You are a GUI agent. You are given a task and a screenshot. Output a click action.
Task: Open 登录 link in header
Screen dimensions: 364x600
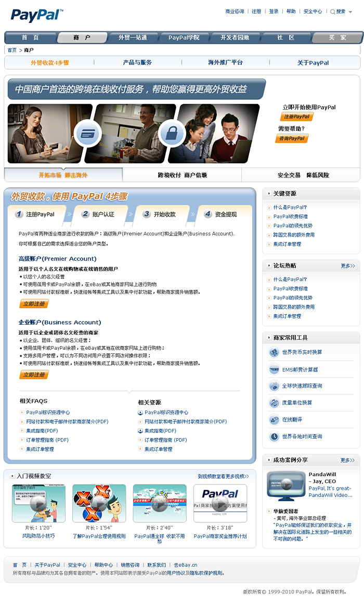coord(274,11)
